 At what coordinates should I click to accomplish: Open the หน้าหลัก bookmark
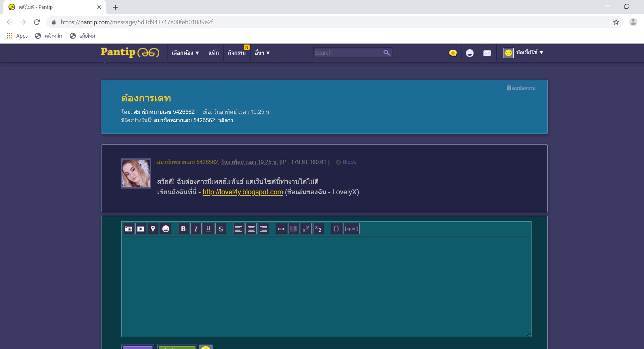point(49,36)
